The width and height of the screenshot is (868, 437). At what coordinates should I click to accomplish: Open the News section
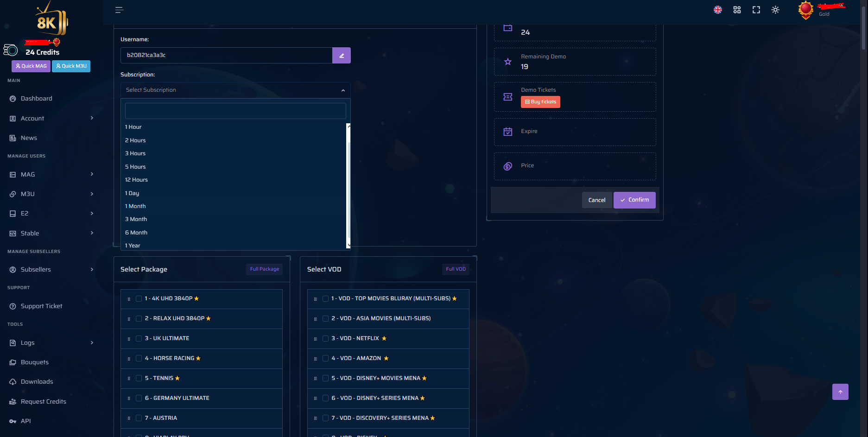pos(29,138)
